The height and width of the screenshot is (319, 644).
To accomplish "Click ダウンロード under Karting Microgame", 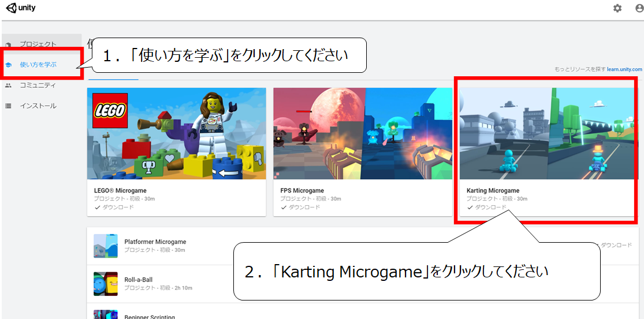I will [487, 207].
